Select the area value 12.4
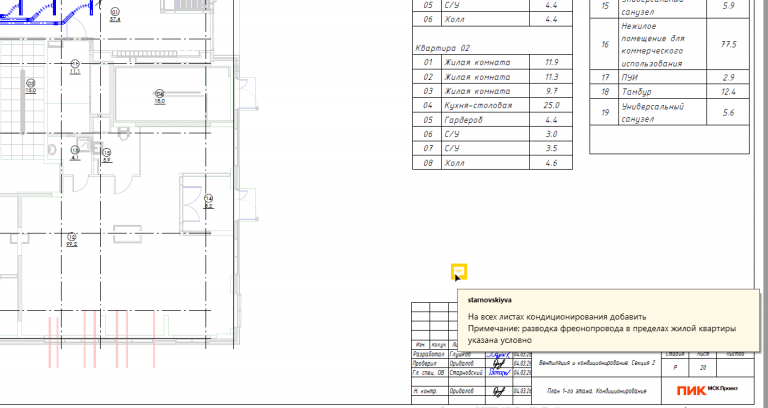This screenshot has width=768, height=408. point(728,92)
